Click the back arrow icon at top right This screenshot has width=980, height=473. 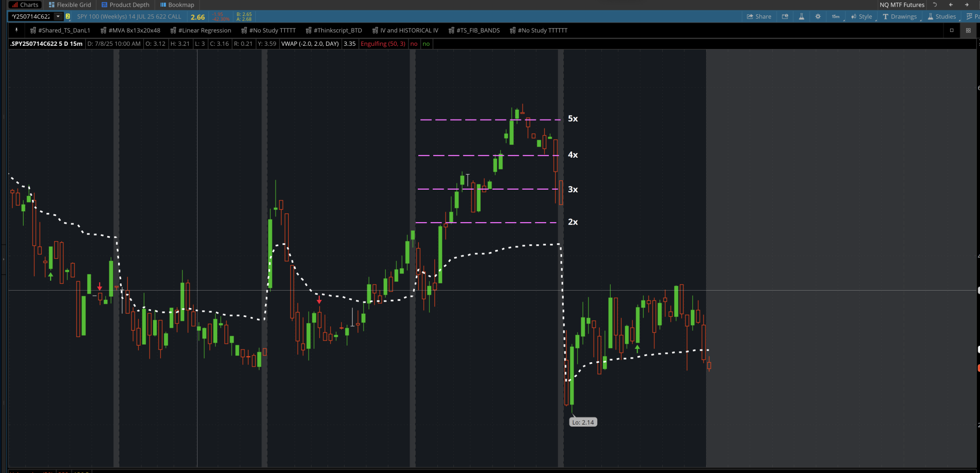pos(951,5)
